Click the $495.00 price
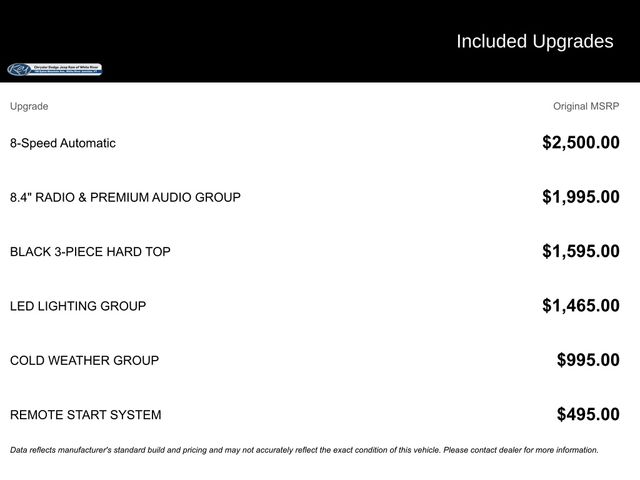The width and height of the screenshot is (640, 480). pos(588,415)
